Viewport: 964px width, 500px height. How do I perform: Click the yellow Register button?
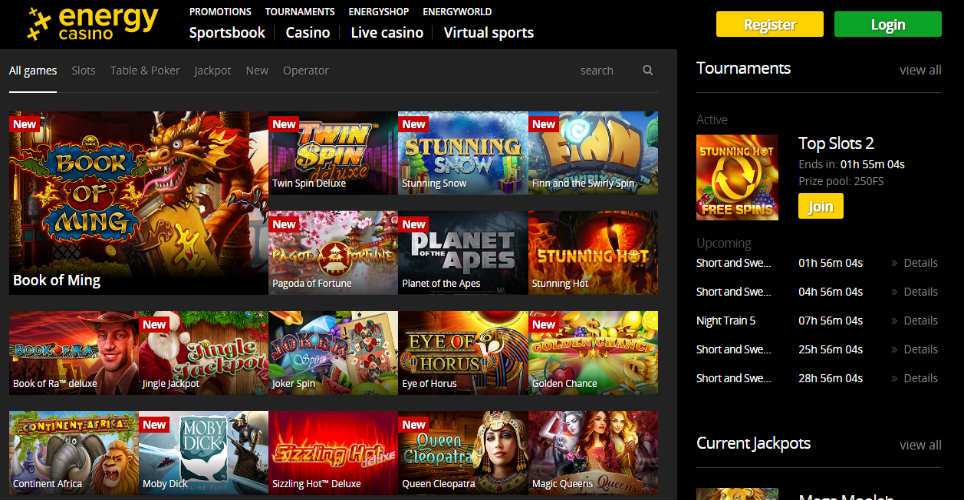[769, 25]
